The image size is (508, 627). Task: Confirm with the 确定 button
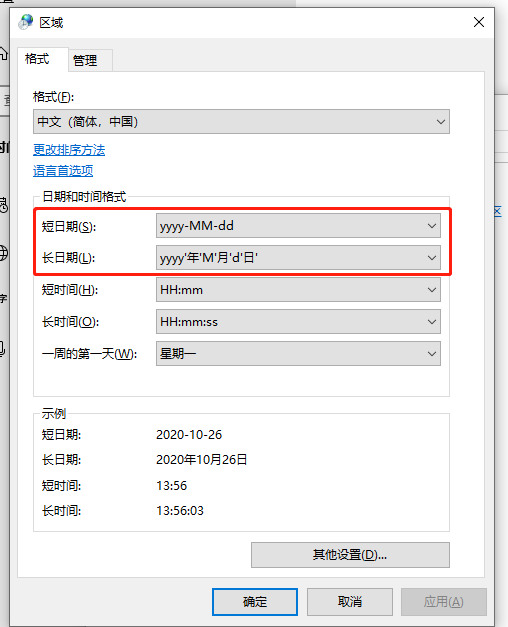(x=255, y=601)
